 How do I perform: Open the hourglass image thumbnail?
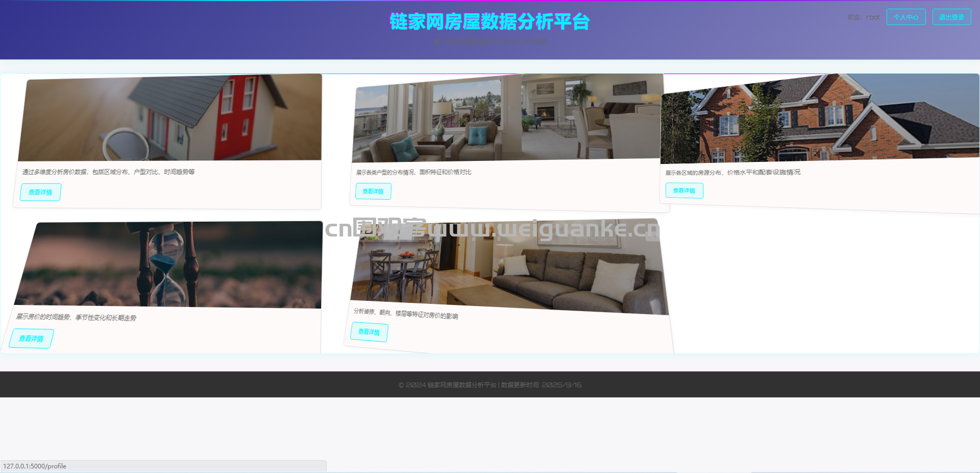pos(168,265)
